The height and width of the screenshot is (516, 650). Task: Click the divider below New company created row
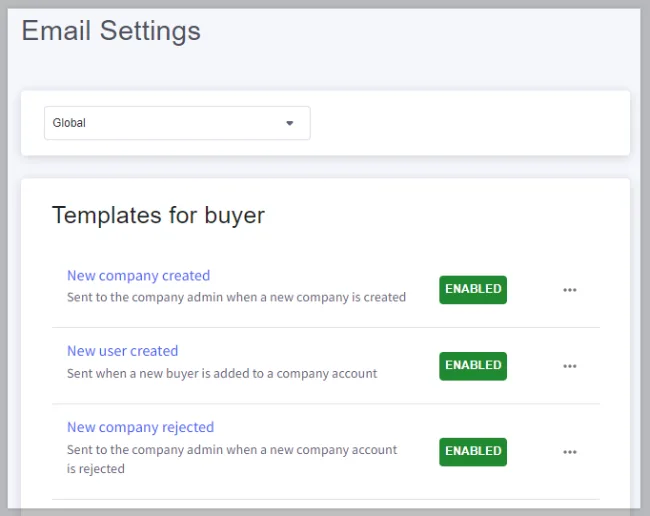coord(326,327)
